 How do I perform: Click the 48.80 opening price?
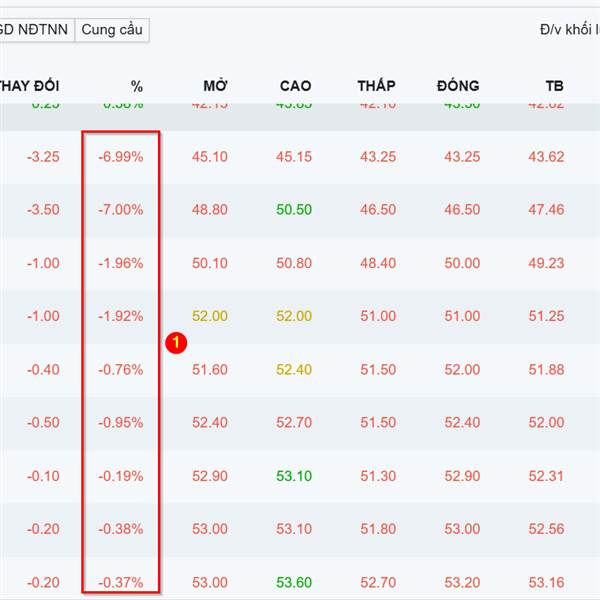click(x=210, y=210)
